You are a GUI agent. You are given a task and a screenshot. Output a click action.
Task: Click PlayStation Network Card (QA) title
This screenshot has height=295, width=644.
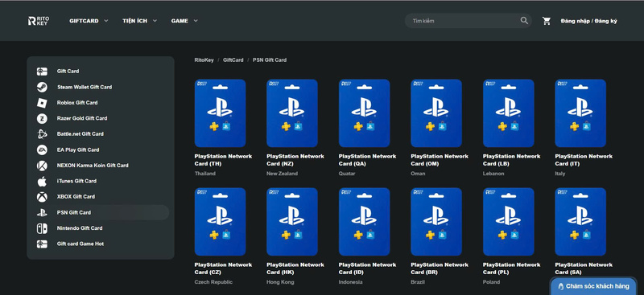click(367, 160)
